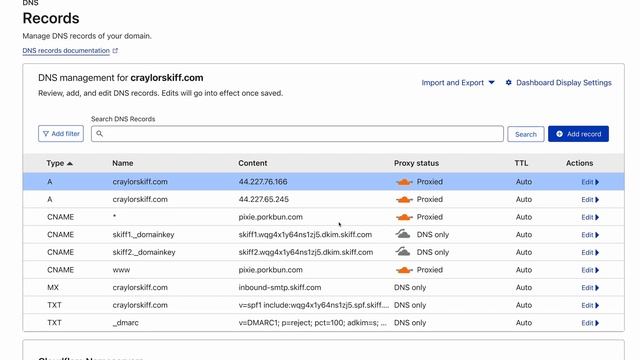The image size is (640, 360).
Task: Click the Add record button
Action: (x=578, y=134)
